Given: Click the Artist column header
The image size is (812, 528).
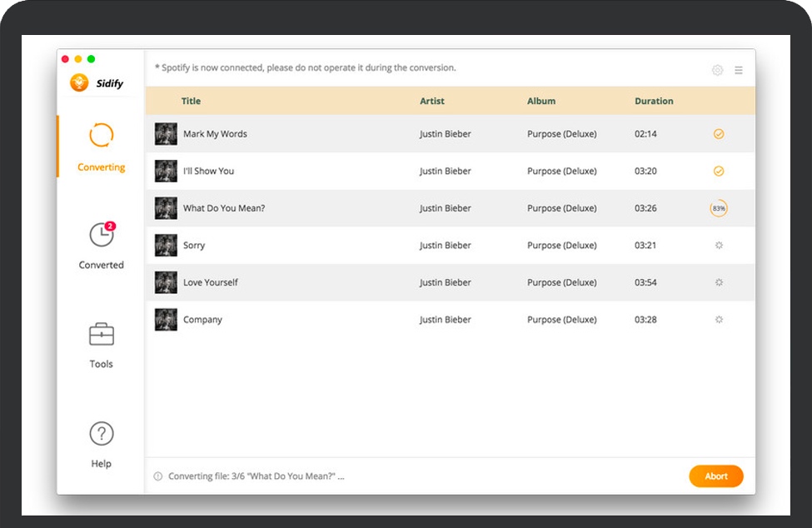Looking at the screenshot, I should [x=431, y=101].
